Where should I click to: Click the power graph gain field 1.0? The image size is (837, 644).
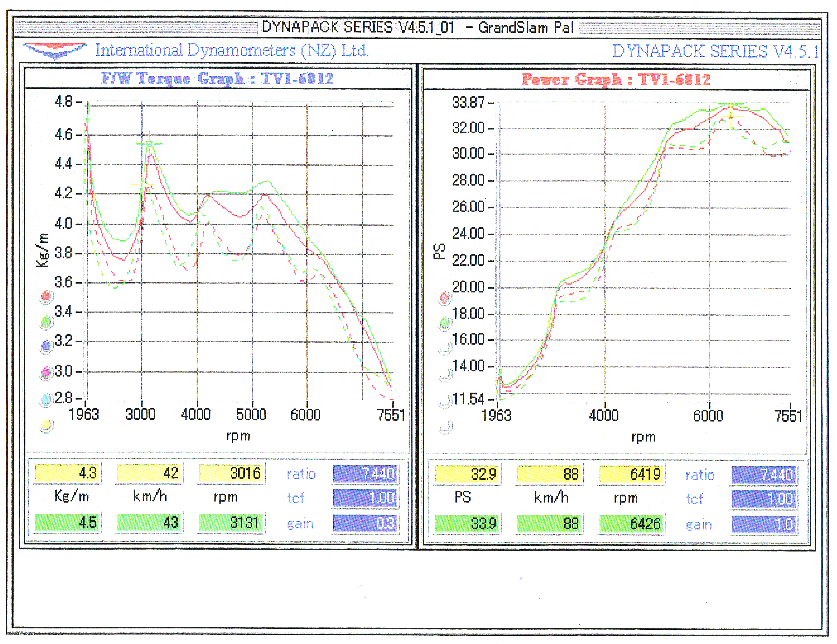pos(764,524)
